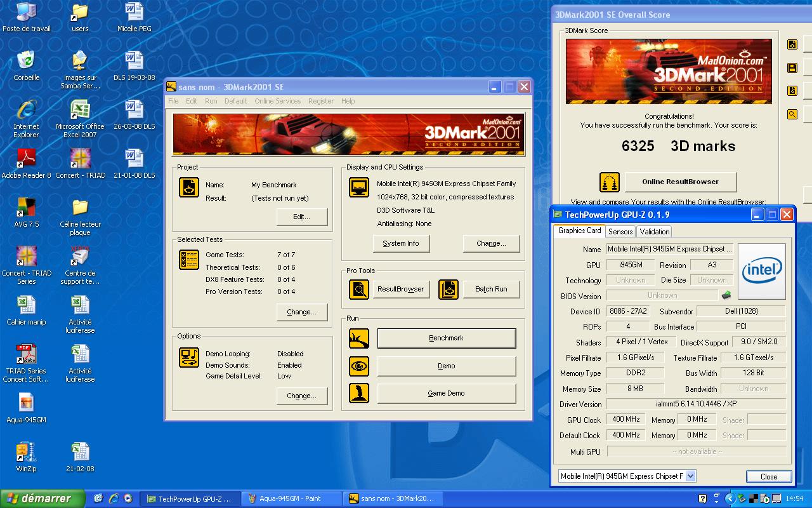Switch to TechPowerUp GPU-Z taskbar item

(x=192, y=498)
